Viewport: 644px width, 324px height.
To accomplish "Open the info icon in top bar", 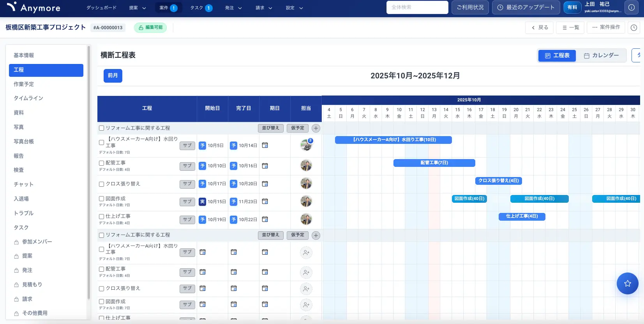I will (x=631, y=7).
